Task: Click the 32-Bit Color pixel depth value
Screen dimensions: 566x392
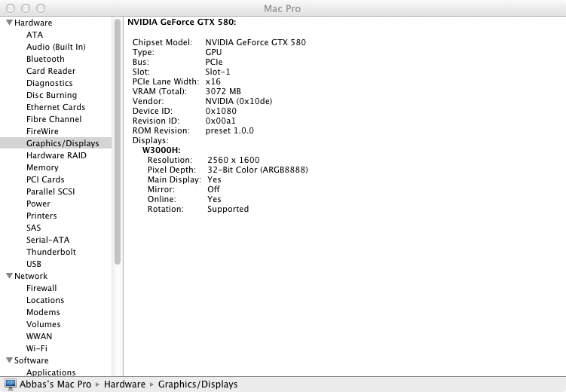Action: pos(258,170)
